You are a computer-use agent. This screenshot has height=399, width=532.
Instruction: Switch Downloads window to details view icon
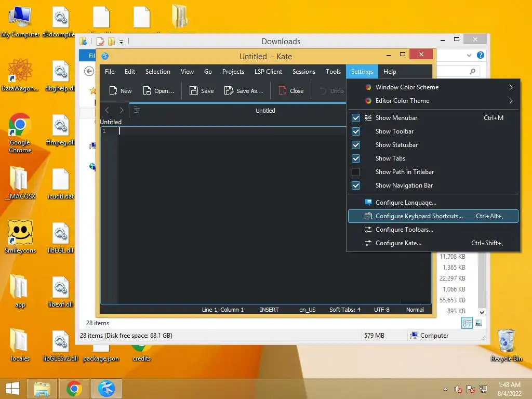pos(467,323)
